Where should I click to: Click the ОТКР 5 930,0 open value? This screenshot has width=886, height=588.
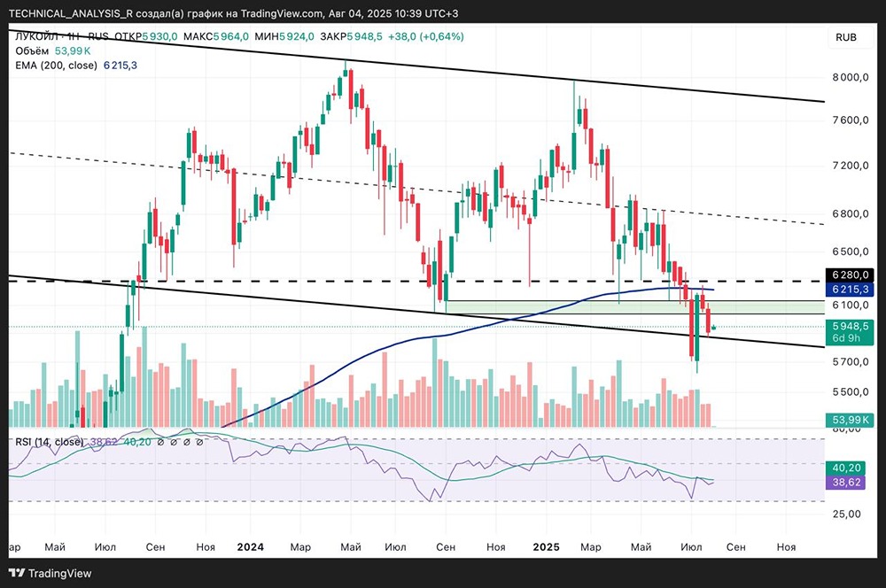(x=146, y=36)
